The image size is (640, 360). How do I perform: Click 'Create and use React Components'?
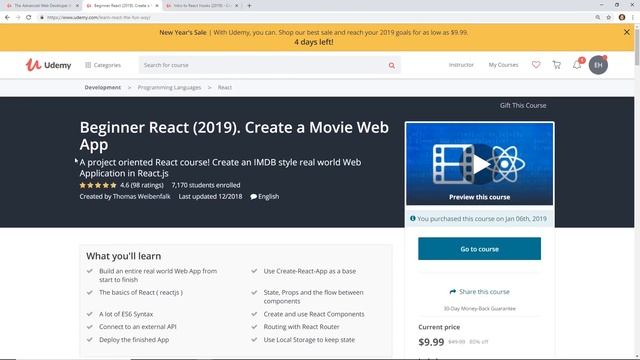[314, 314]
